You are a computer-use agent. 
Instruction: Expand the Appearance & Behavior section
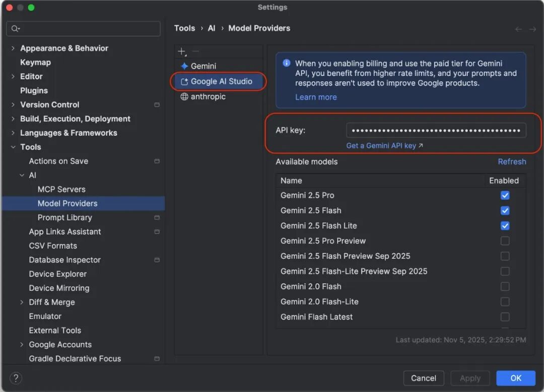(x=13, y=48)
